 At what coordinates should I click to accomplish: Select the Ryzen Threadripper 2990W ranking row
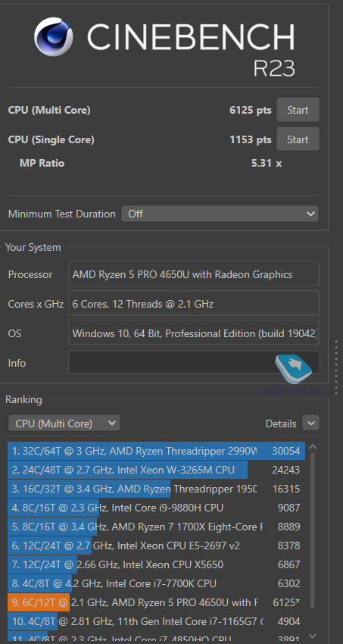click(x=156, y=451)
